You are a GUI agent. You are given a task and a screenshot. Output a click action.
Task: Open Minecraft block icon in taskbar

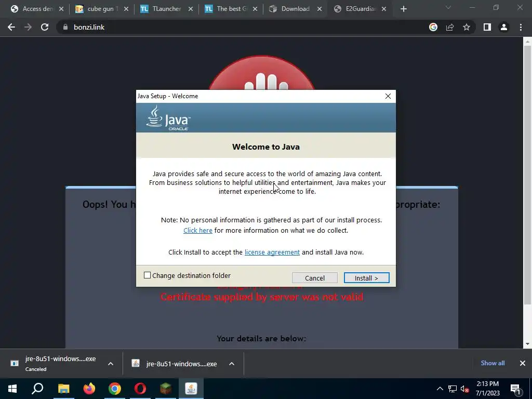tap(166, 389)
